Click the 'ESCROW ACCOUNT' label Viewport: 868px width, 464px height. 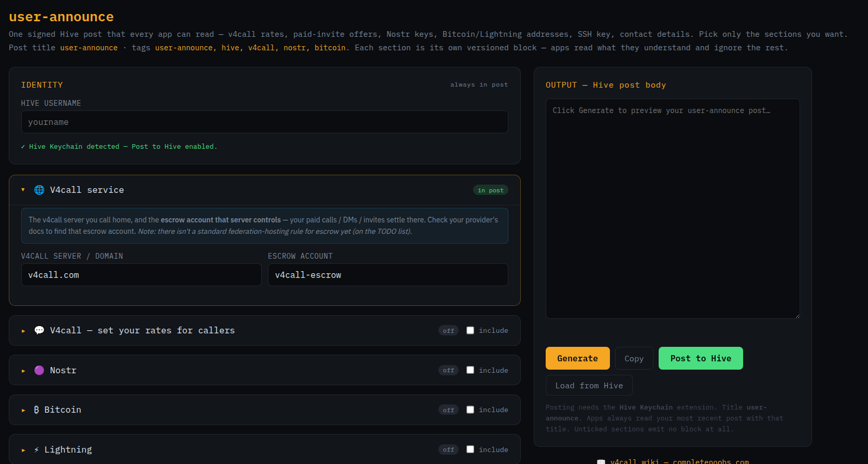coord(300,256)
